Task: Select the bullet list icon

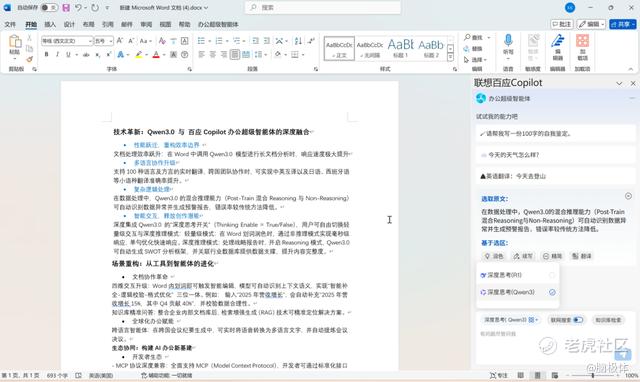Action: [x=201, y=41]
